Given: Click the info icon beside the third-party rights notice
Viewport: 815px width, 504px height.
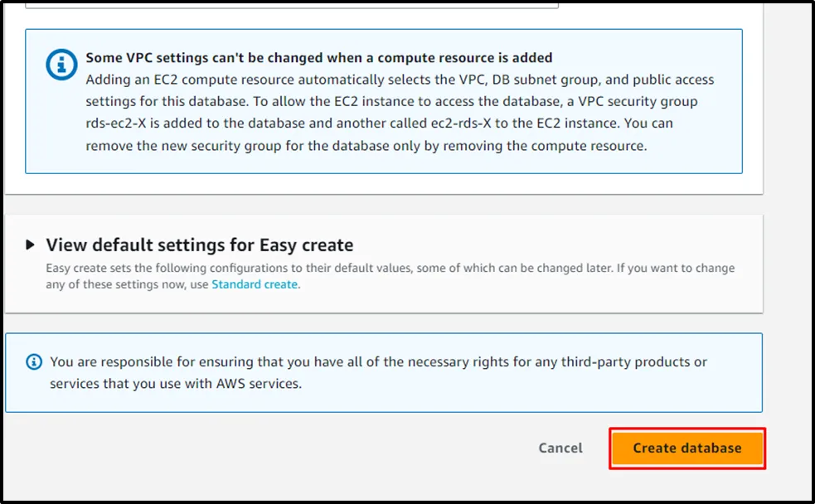Looking at the screenshot, I should pos(34,362).
